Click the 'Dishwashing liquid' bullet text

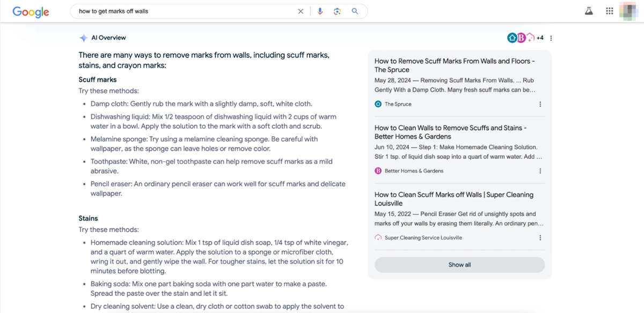[214, 121]
